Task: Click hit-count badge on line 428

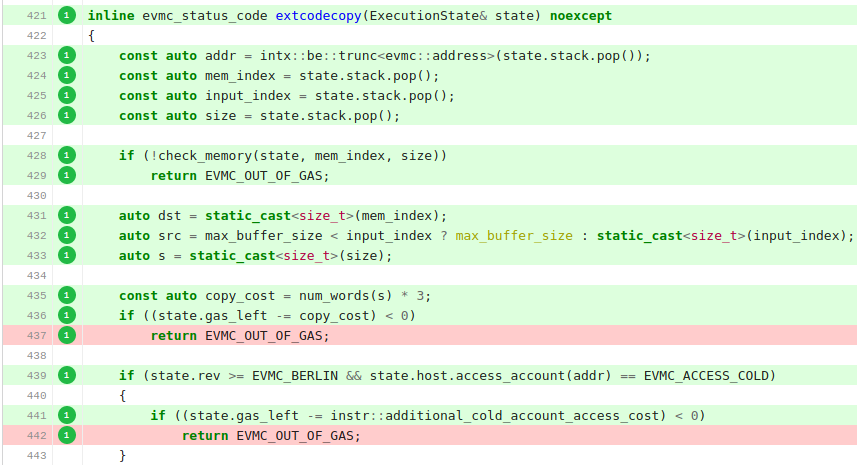Action: coord(67,155)
